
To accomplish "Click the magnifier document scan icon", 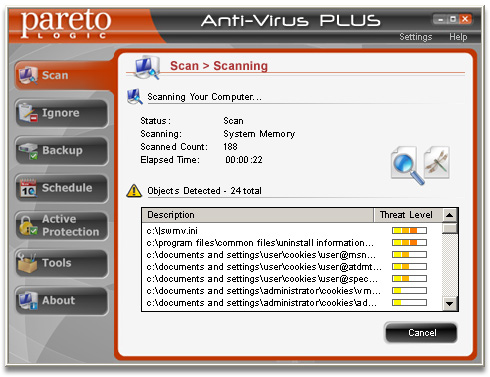I will point(407,165).
